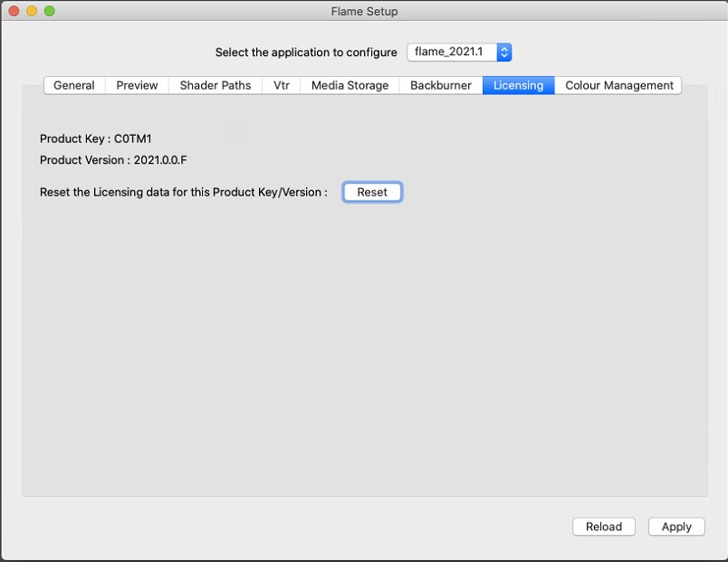Select the Licensing tab
Image resolution: width=728 pixels, height=562 pixels.
pyautogui.click(x=519, y=85)
